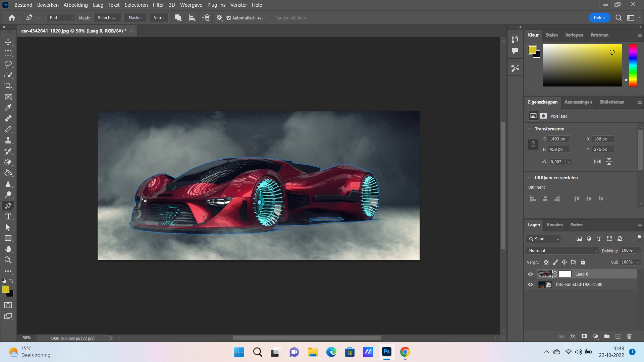This screenshot has height=362, width=644.
Task: Hide the foto-van-stad-1920-1280 layer
Action: (x=531, y=285)
